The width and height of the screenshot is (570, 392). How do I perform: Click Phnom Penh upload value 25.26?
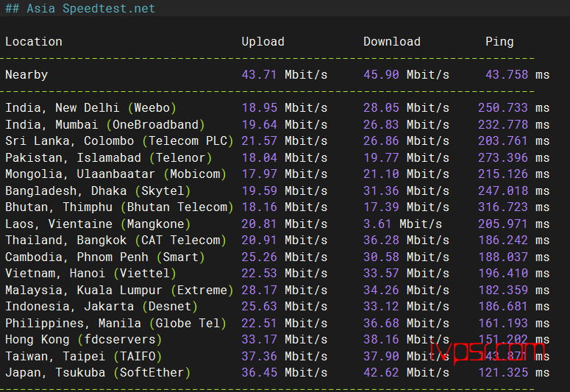[259, 257]
